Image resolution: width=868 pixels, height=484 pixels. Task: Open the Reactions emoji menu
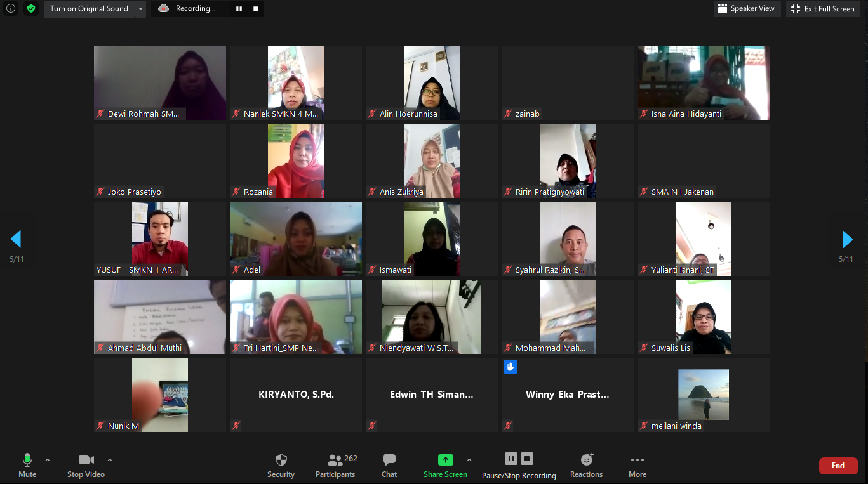click(586, 466)
